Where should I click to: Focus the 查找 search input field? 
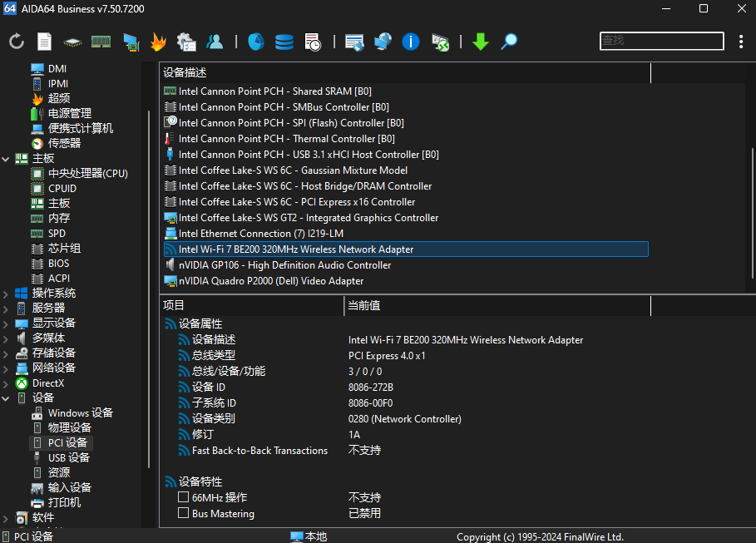pos(662,41)
